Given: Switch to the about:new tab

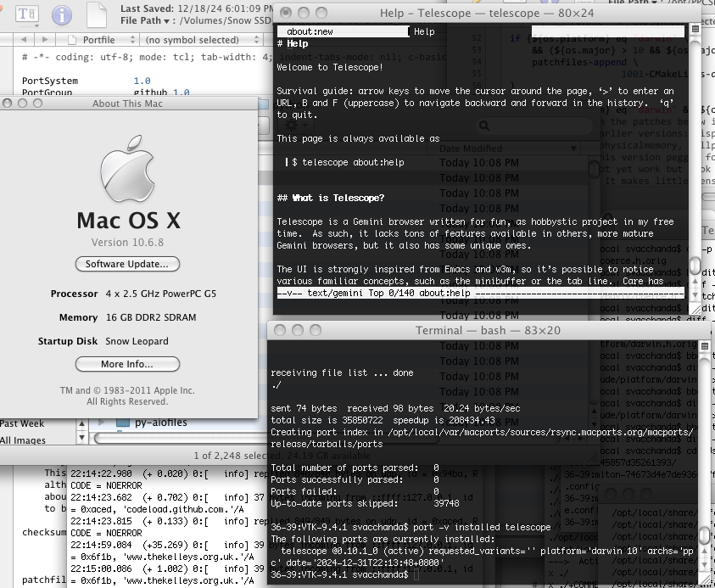Looking at the screenshot, I should coord(344,31).
